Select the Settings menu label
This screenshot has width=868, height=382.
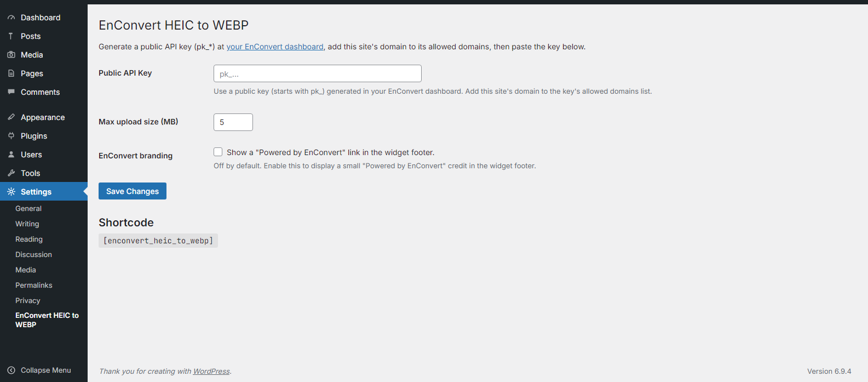point(36,192)
